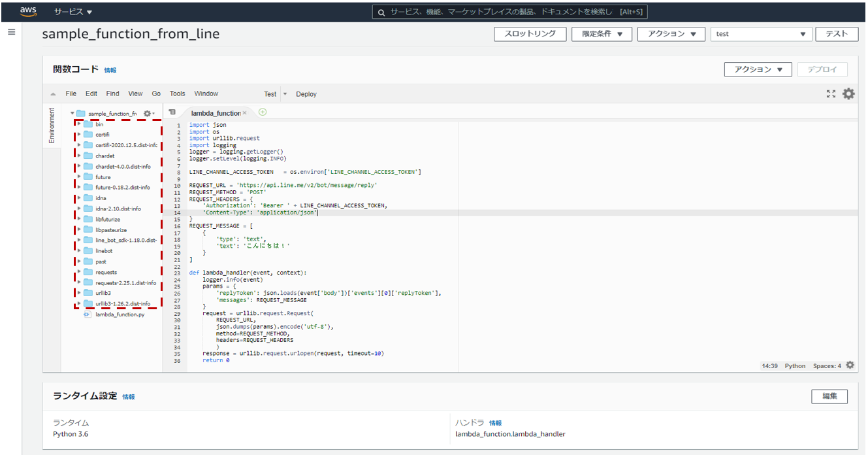This screenshot has height=457, width=868.
Task: Toggle the Environment side panel tab
Action: (52, 126)
